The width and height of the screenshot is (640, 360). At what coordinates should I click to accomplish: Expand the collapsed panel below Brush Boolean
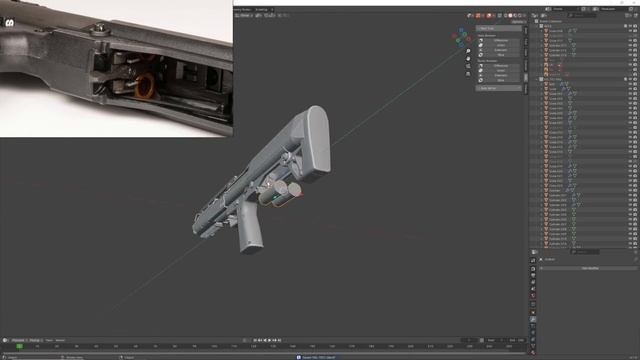coord(499,88)
